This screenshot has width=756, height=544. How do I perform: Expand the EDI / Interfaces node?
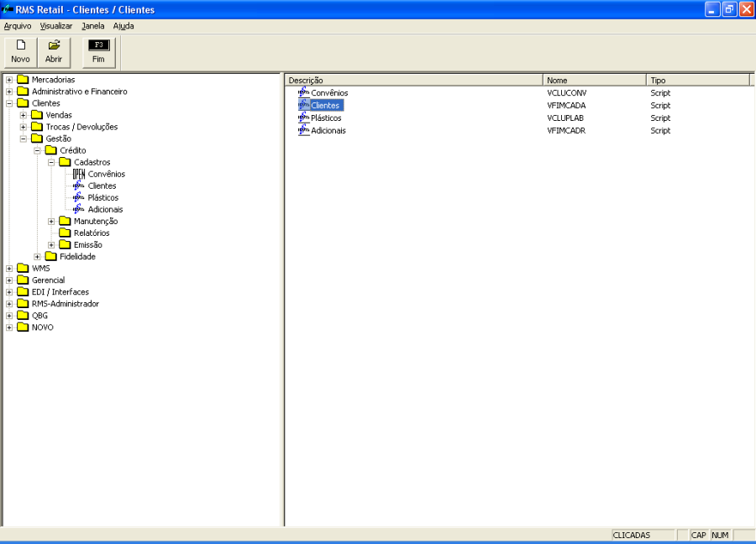[x=9, y=292]
